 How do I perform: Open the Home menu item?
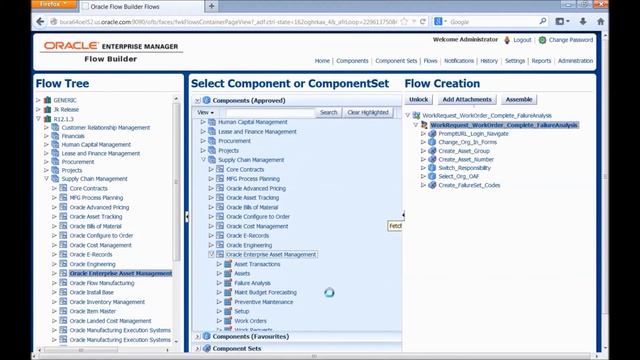(x=322, y=61)
